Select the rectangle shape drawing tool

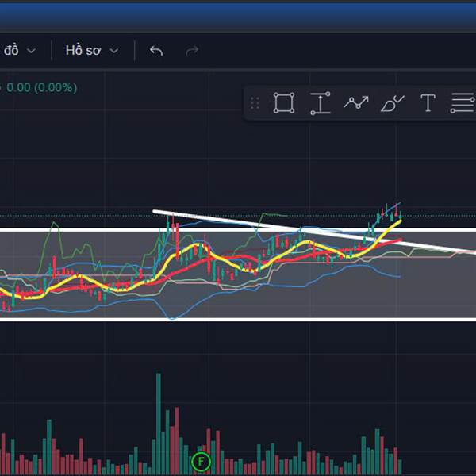click(284, 103)
